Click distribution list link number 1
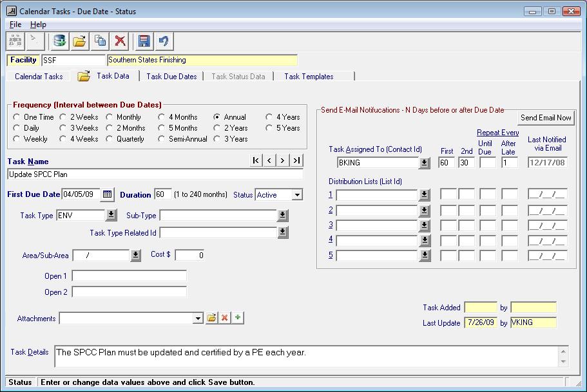Image resolution: width=587 pixels, height=392 pixels. [x=331, y=194]
